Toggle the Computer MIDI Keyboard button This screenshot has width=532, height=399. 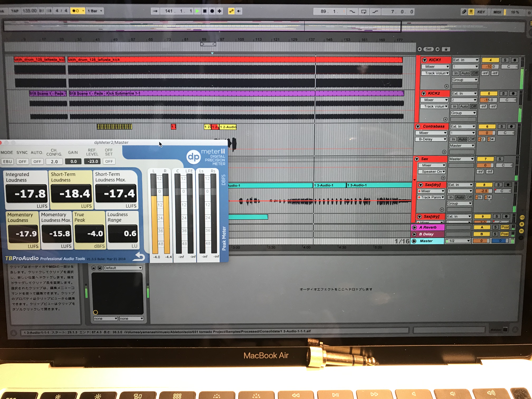471,12
